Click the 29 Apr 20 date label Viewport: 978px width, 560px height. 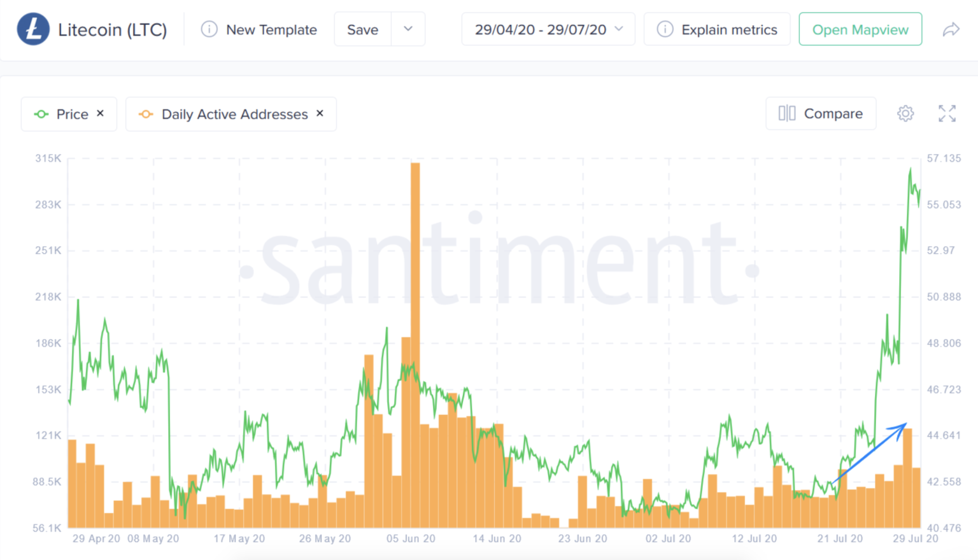(x=96, y=538)
